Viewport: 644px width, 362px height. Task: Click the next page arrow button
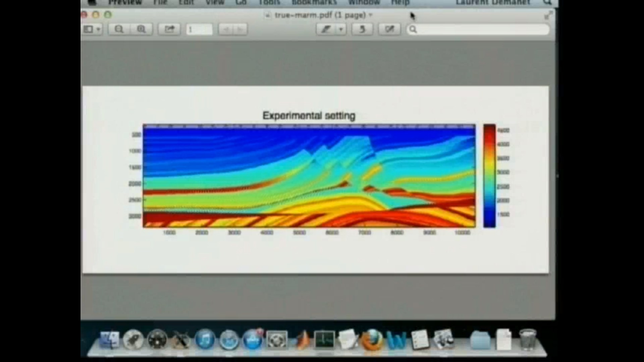point(240,29)
